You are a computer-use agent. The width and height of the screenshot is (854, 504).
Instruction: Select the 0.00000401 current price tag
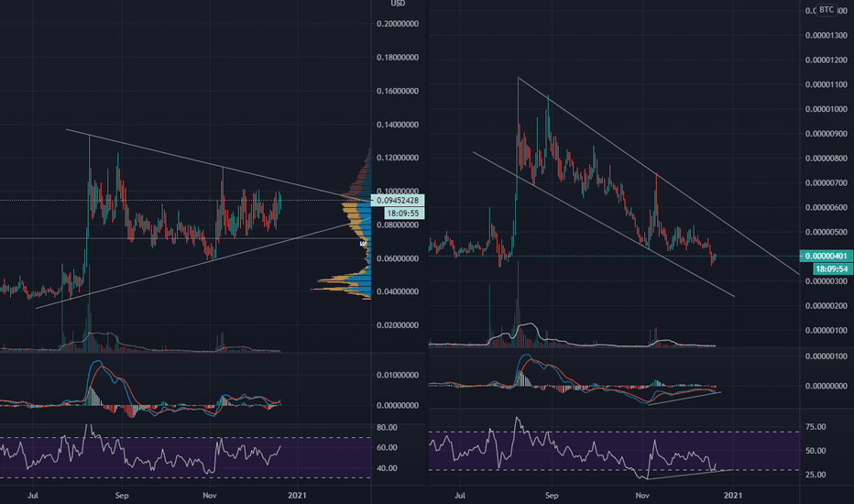point(827,256)
